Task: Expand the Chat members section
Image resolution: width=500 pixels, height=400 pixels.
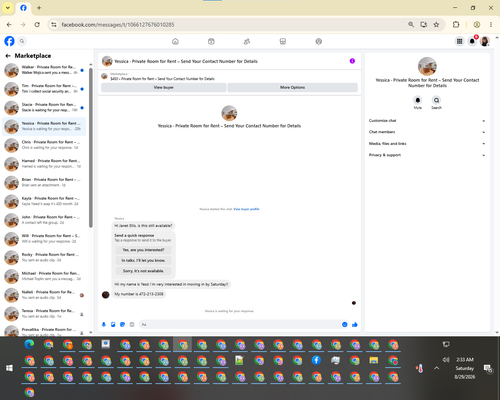Action: [427, 132]
